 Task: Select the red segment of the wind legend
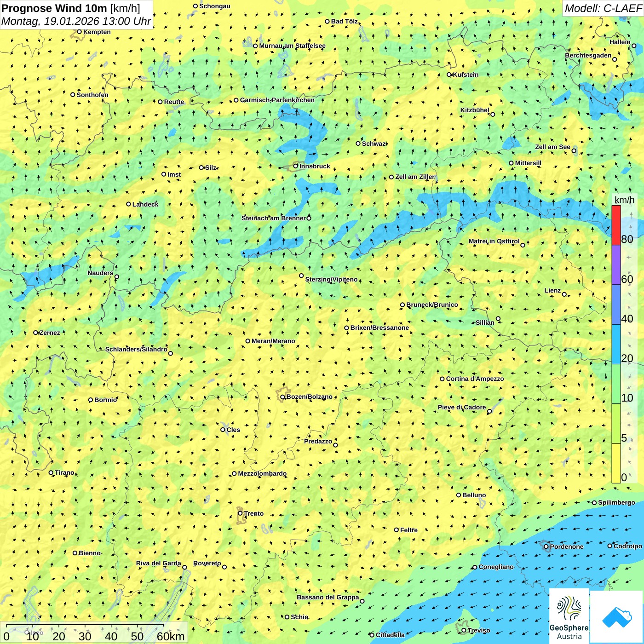coord(616,225)
